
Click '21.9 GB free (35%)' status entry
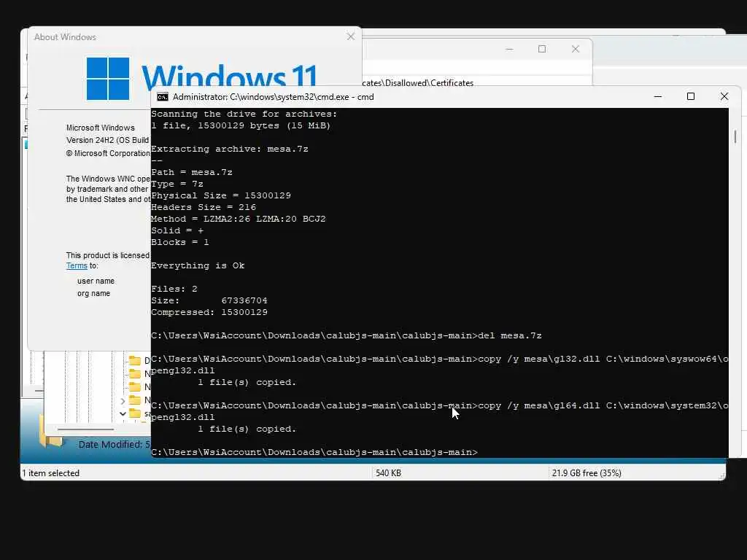587,472
